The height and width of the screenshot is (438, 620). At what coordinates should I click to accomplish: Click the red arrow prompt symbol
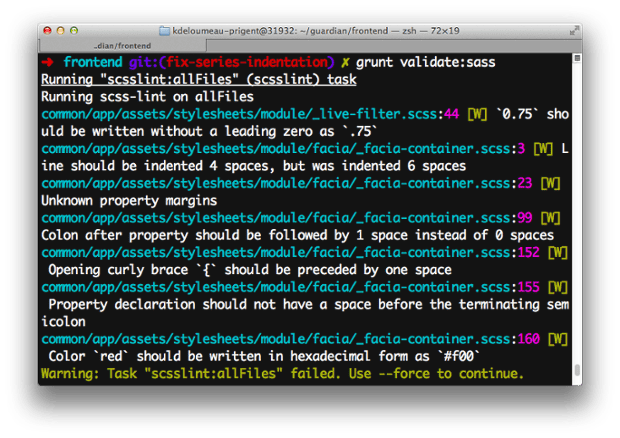[x=46, y=63]
